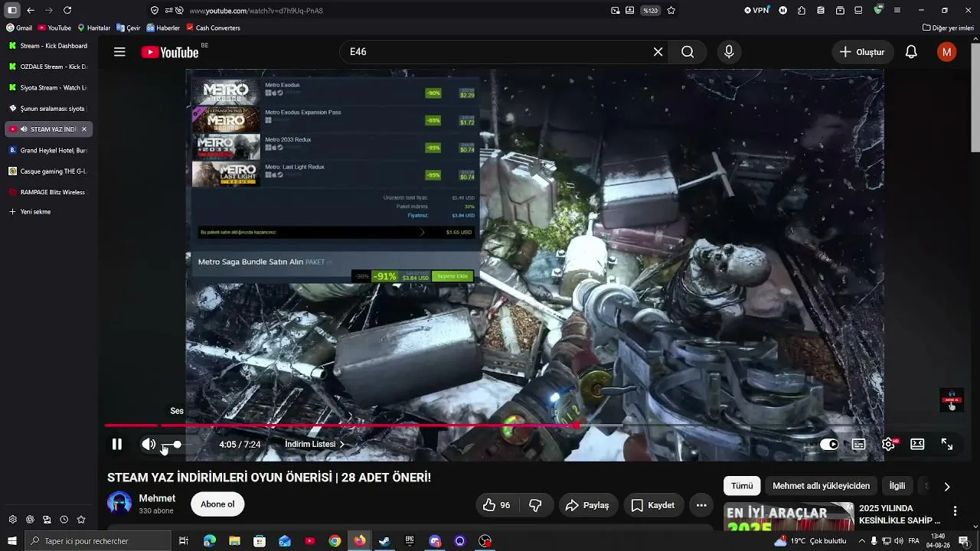This screenshot has width=980, height=551.
Task: Open Steam from the Windows taskbar
Action: [384, 541]
